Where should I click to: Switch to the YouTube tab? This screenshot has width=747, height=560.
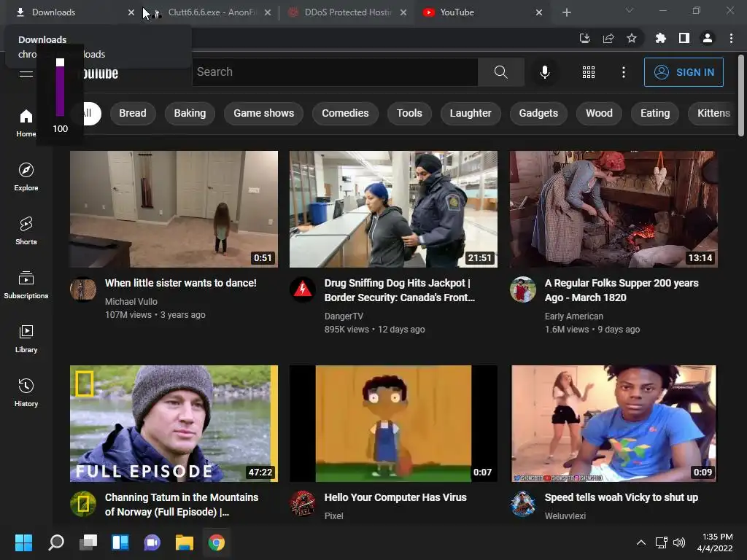coord(481,12)
